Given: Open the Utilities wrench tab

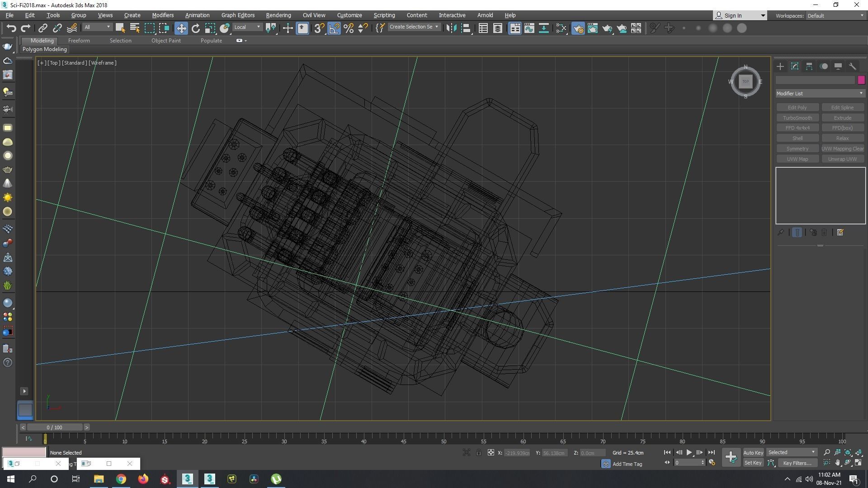Looking at the screenshot, I should (852, 66).
